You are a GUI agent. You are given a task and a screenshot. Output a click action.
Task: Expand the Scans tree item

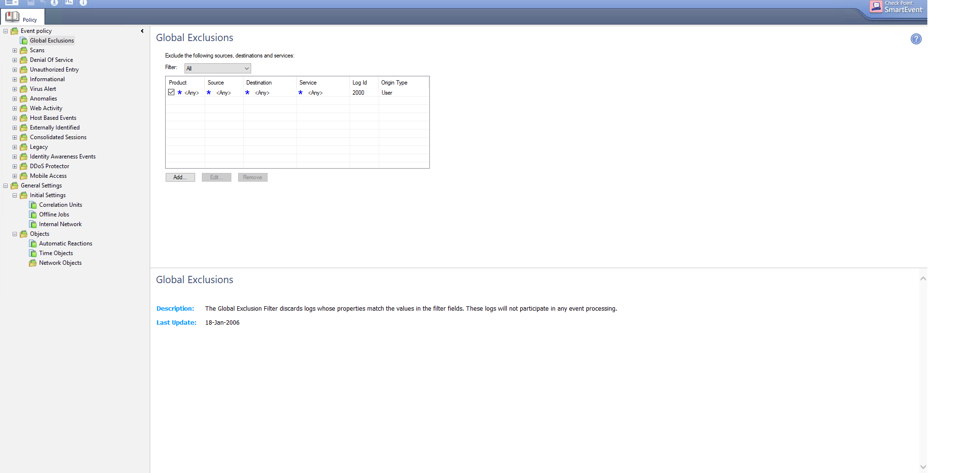[14, 50]
